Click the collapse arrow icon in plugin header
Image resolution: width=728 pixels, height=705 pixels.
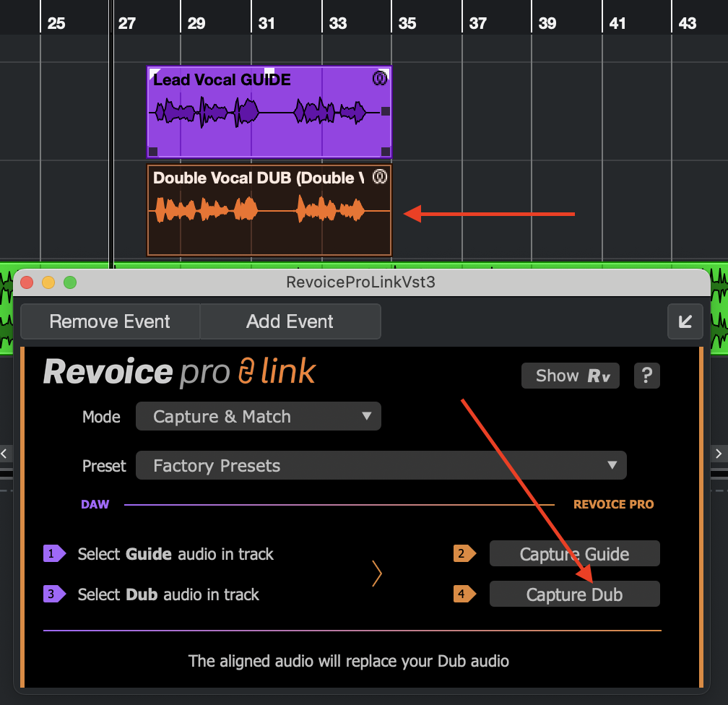685,321
